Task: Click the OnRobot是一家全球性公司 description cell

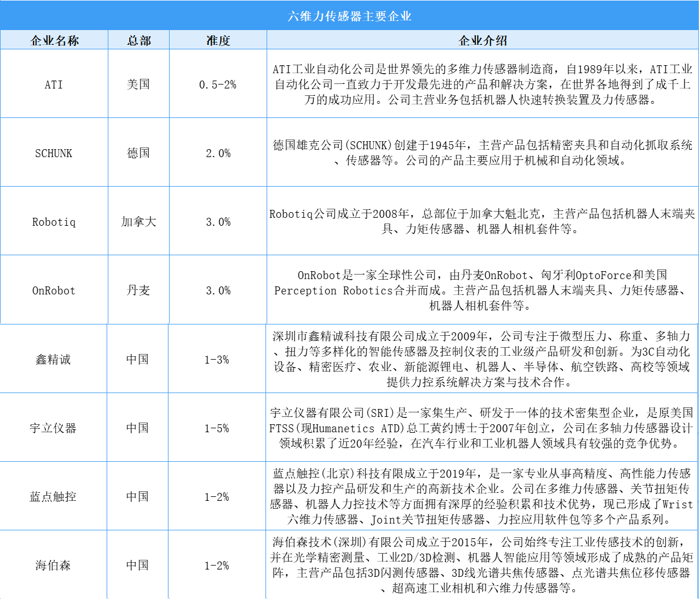Action: click(483, 290)
